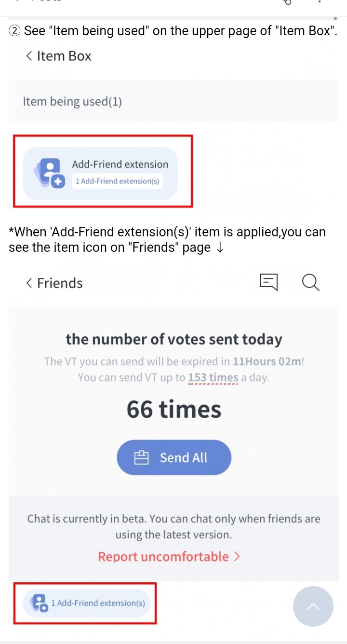Tap the Add-Friend extension icon in Item Box
The image size is (347, 644).
[48, 173]
